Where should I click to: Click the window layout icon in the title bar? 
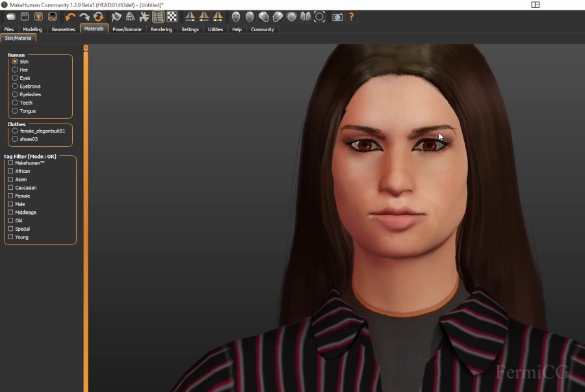536,5
